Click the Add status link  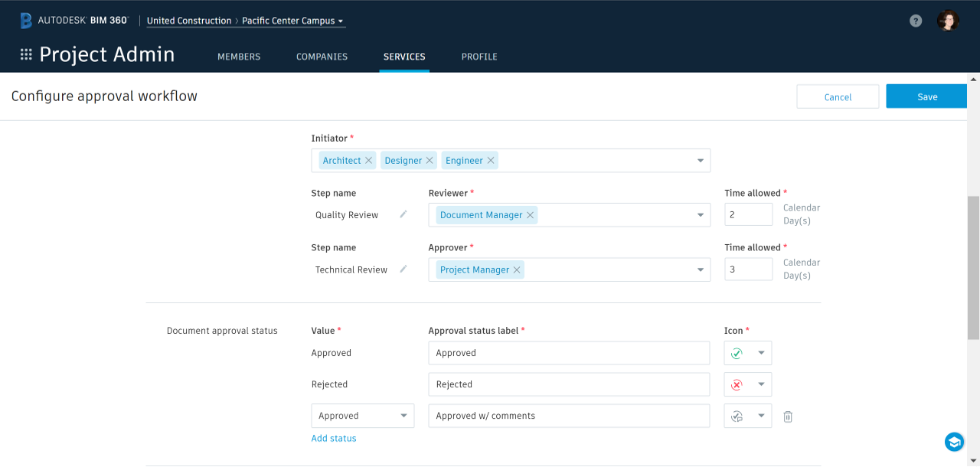click(334, 439)
